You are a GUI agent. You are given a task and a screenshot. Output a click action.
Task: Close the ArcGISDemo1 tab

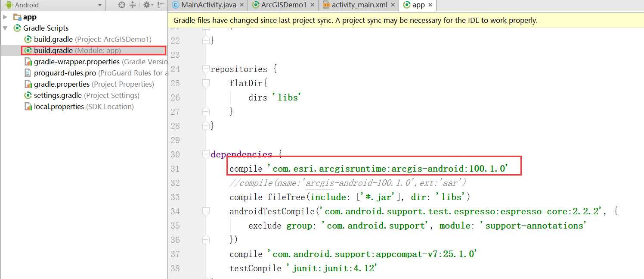(x=312, y=5)
